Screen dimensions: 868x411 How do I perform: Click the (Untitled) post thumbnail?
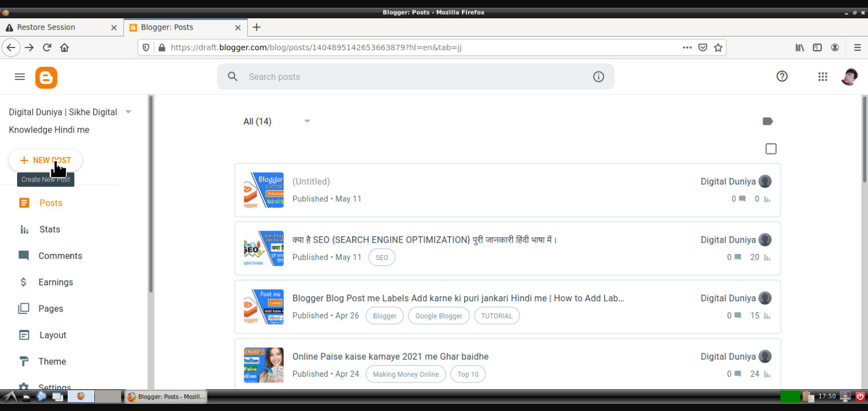[x=264, y=190]
